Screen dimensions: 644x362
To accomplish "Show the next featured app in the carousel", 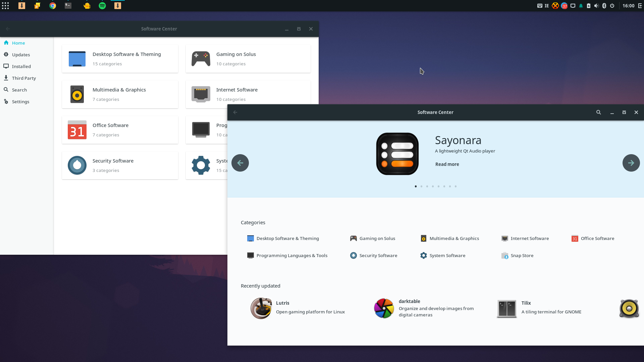I will click(631, 163).
